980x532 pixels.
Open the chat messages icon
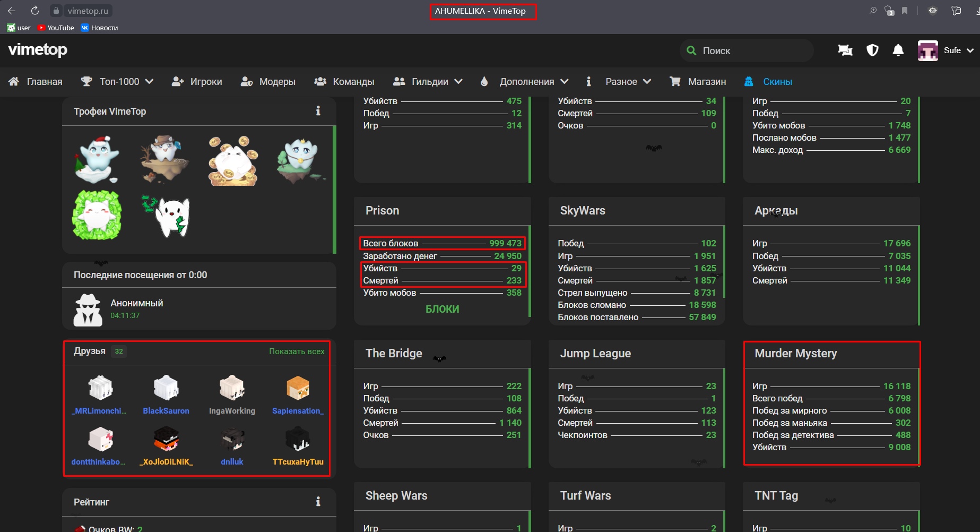point(845,50)
